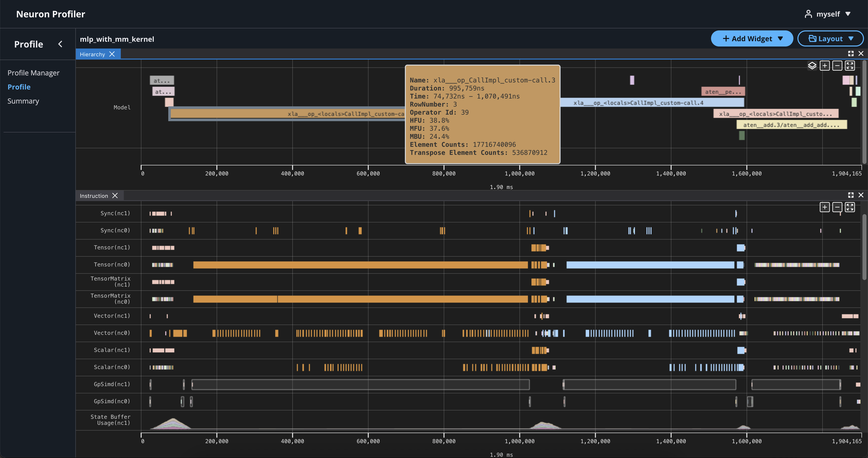Maximize the Hierarchy widget panel

coord(850,54)
